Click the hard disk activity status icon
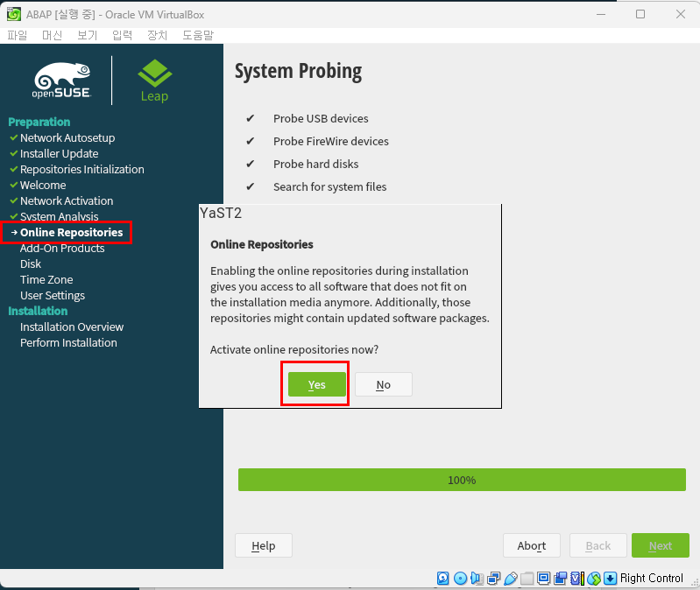 click(442, 579)
